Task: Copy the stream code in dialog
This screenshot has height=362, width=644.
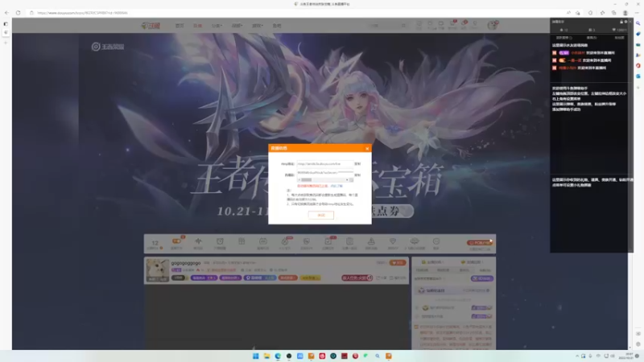Action: [x=357, y=175]
